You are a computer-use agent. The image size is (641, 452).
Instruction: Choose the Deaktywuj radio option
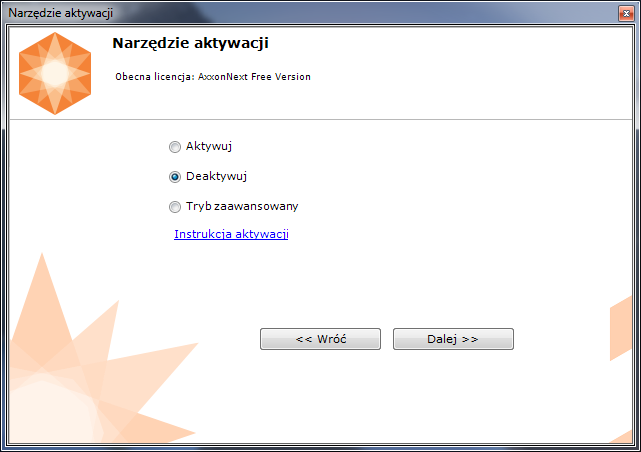coord(175,177)
